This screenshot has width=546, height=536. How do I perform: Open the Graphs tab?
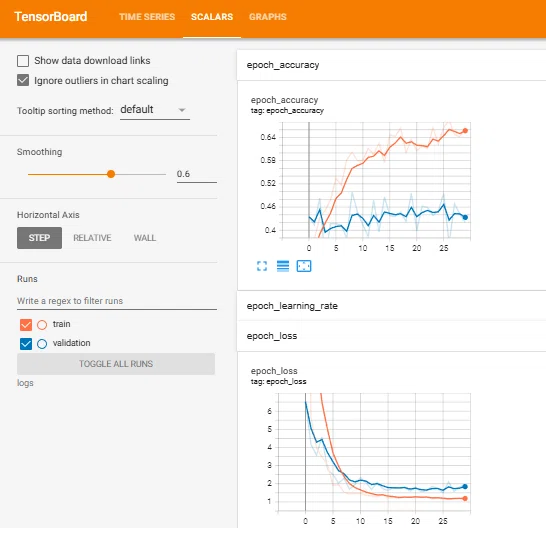click(267, 17)
